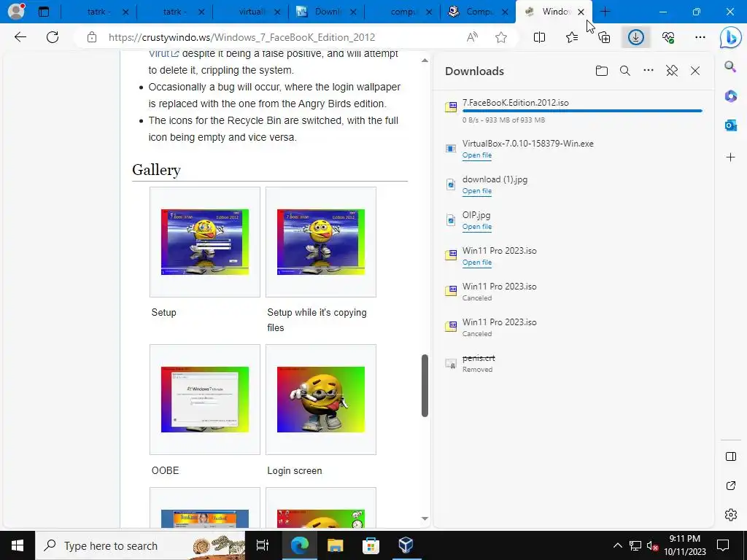Open the Collections icon
The image size is (747, 560).
tap(604, 37)
